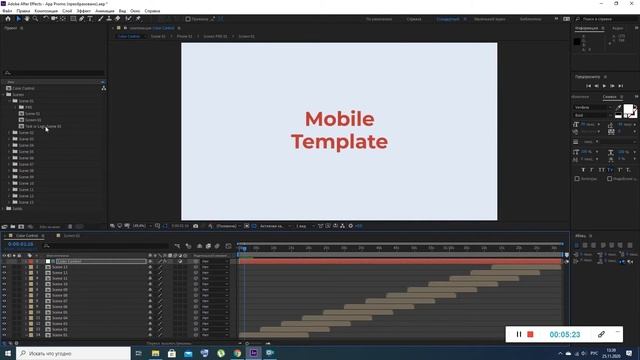The image size is (640, 360).
Task: Switch to the Screen 02 timeline tab
Action: pos(71,236)
